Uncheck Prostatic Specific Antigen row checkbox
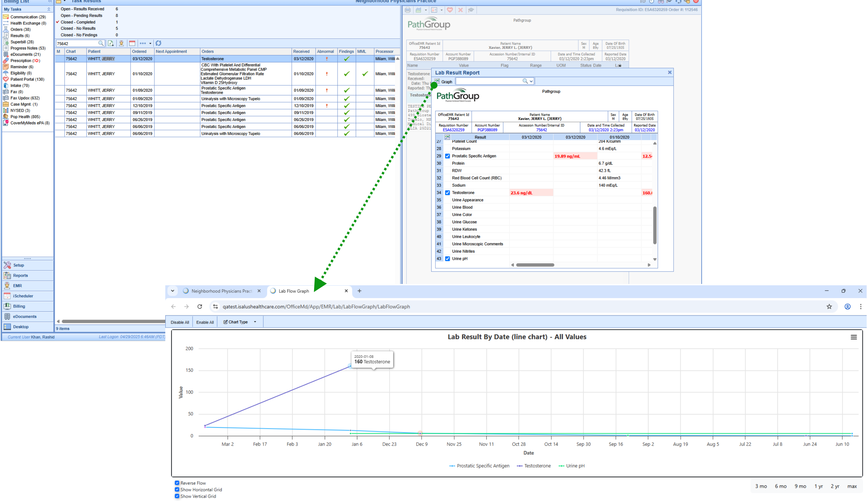Image resolution: width=868 pixels, height=501 pixels. click(x=447, y=156)
